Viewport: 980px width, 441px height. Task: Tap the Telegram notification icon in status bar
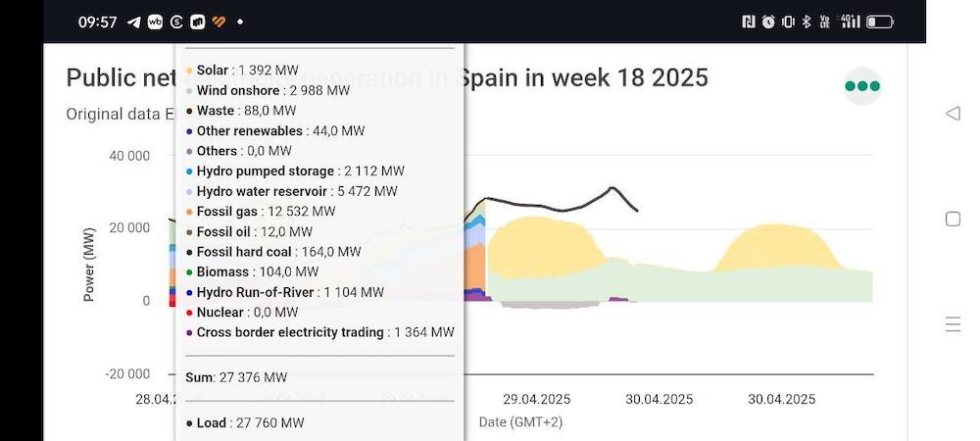point(134,22)
